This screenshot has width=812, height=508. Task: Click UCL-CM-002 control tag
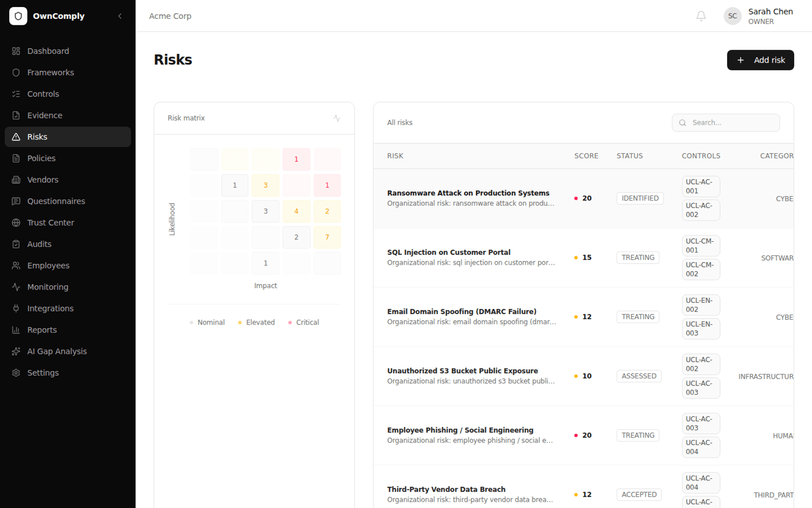[701, 270]
